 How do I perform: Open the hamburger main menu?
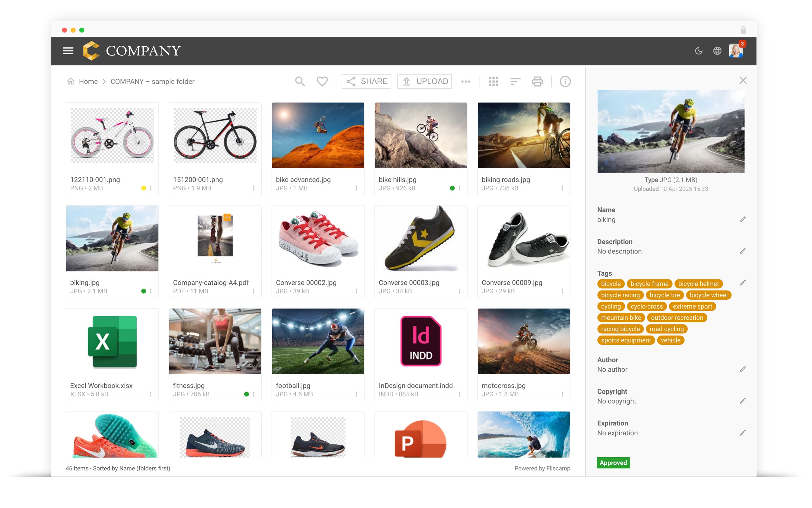point(68,51)
